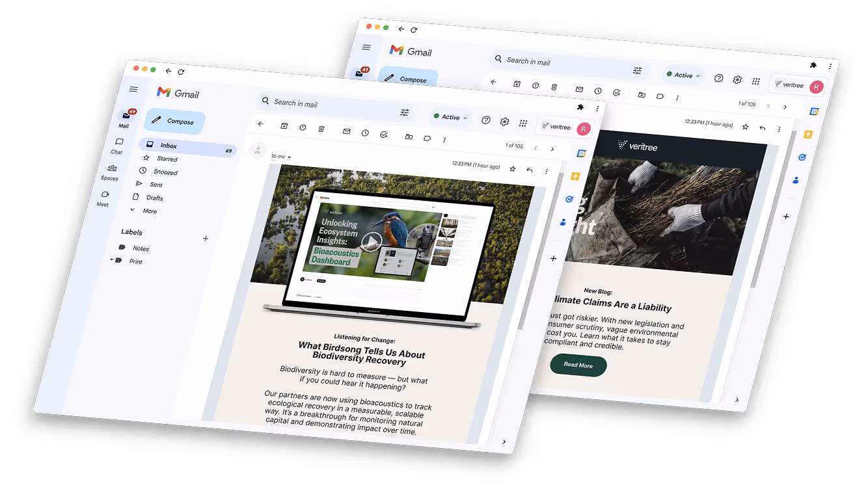The image size is (868, 487).
Task: Apply a label in front window toolbar
Action: [427, 138]
